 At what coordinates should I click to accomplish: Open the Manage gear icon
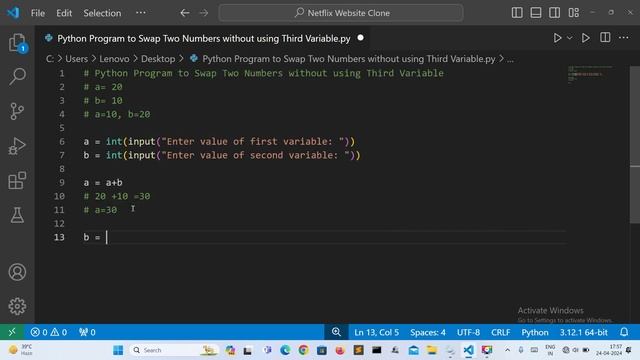[17, 306]
